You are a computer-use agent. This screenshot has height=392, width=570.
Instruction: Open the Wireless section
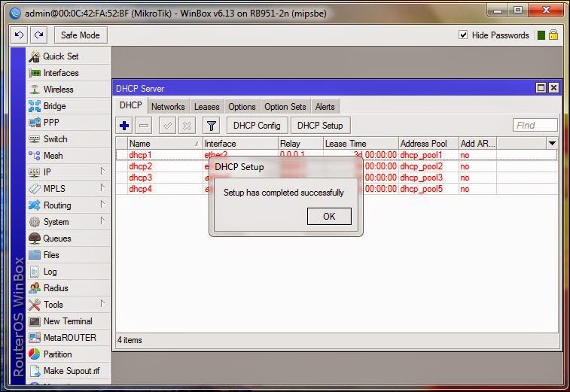click(x=69, y=90)
